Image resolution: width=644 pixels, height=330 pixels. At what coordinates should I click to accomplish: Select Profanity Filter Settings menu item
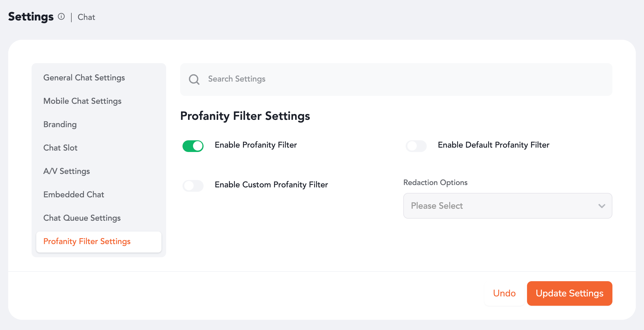point(87,241)
